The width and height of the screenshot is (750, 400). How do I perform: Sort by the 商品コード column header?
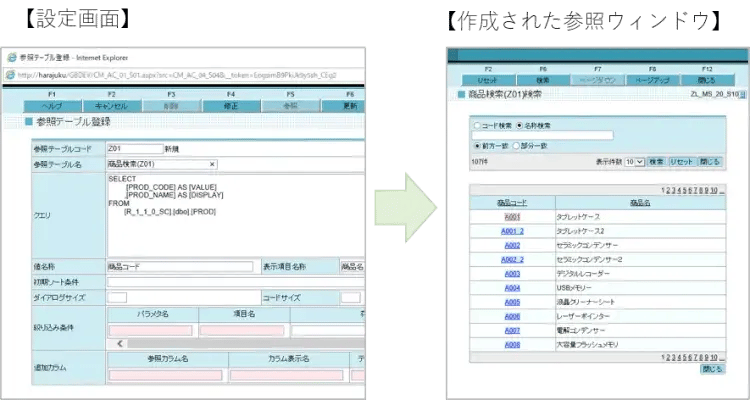511,202
